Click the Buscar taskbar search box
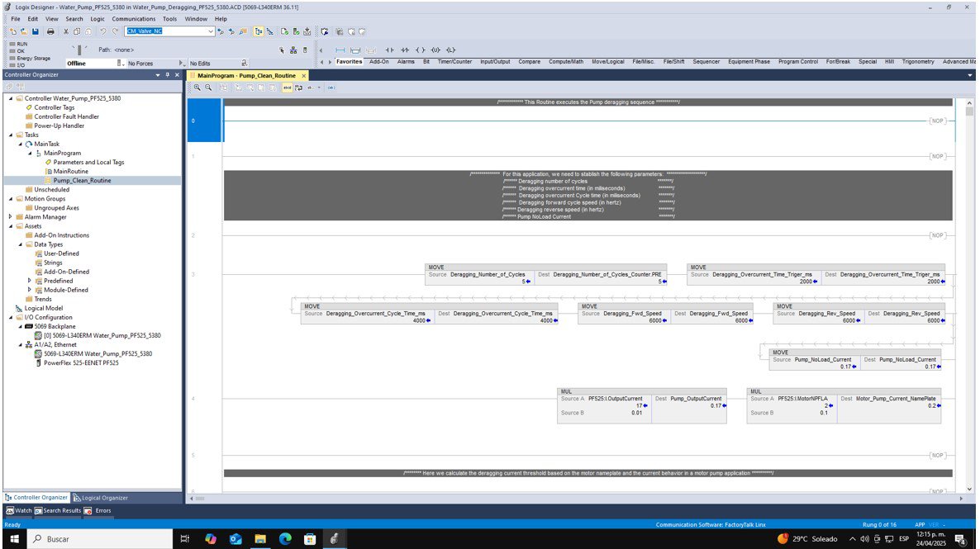The image size is (980, 549). point(101,539)
